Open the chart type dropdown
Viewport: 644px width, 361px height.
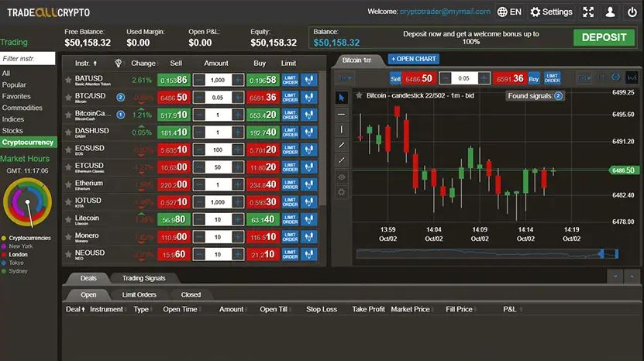click(584, 78)
